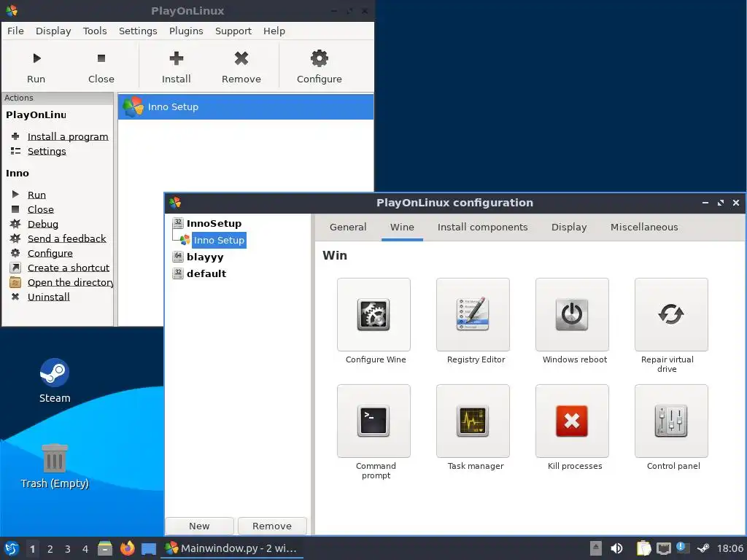Open Wine Task manager
Screen dimensions: 747x560
tap(473, 421)
